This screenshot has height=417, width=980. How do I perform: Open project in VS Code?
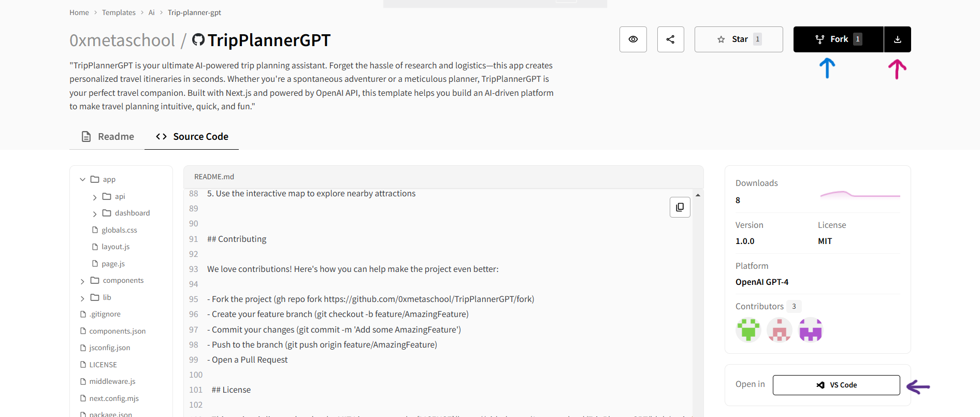[x=836, y=385]
